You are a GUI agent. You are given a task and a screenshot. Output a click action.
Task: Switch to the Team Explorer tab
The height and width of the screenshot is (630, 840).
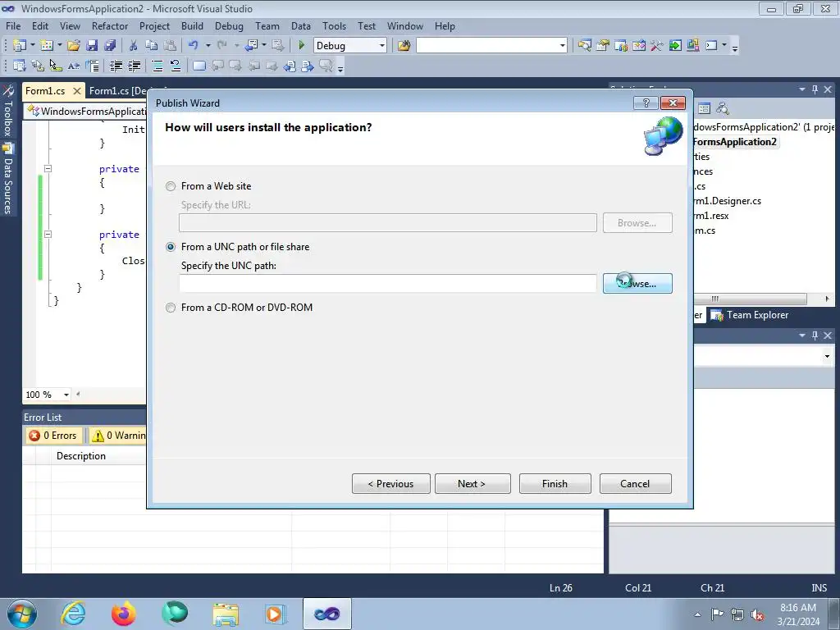tap(750, 315)
